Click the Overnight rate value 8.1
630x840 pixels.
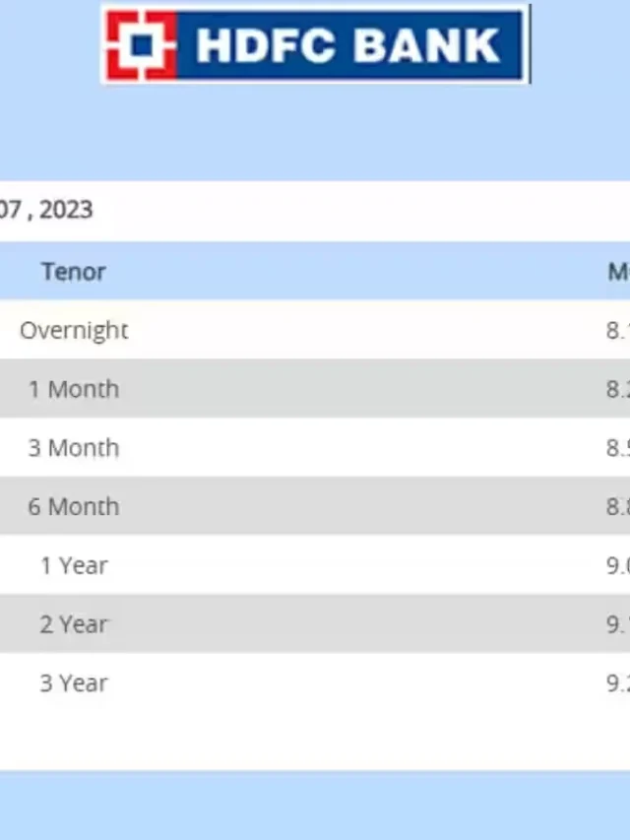(618, 330)
